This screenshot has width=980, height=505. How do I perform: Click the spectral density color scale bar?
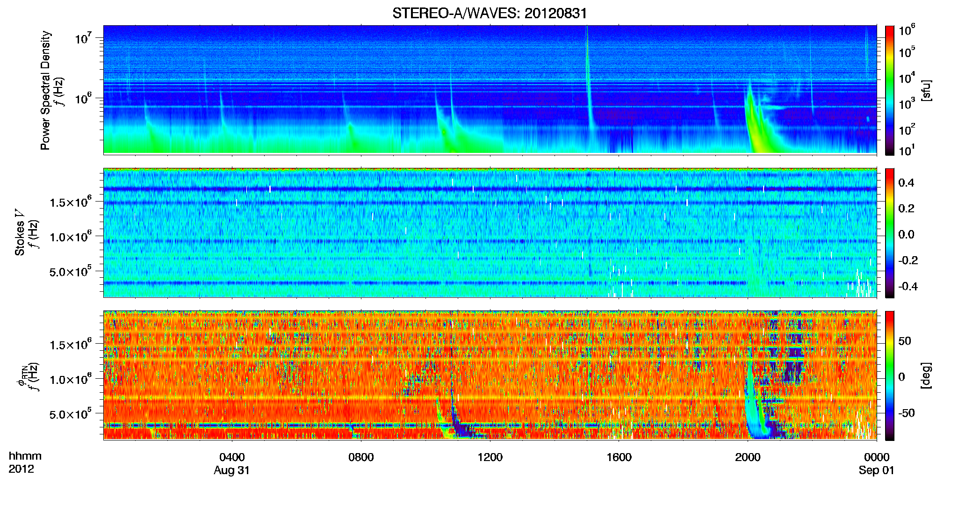click(890, 90)
